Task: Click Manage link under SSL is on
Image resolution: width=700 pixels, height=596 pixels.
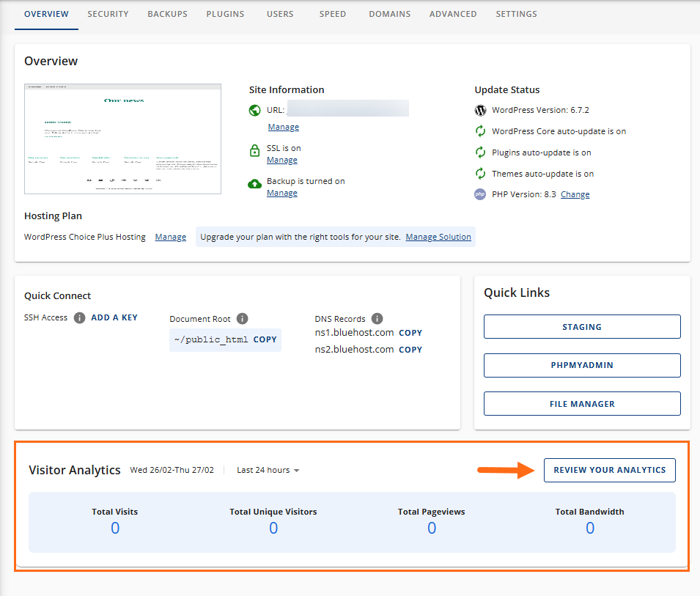Action: click(x=282, y=160)
